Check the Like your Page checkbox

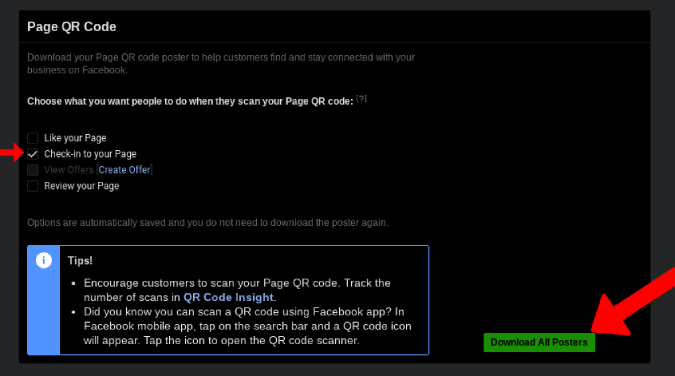(33, 138)
